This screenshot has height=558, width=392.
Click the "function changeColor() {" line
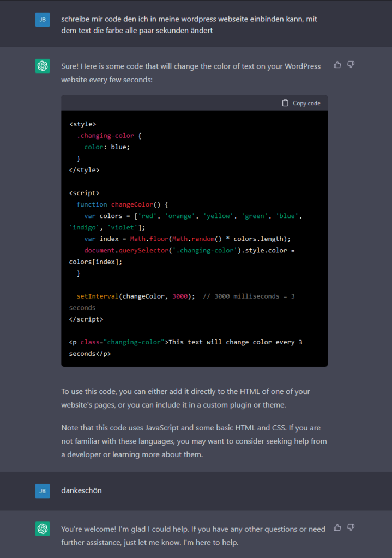tap(123, 204)
